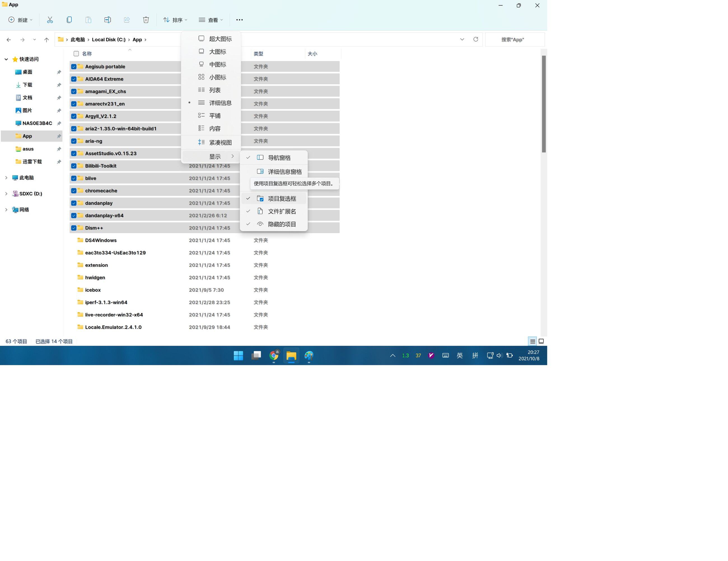Toggle 详细信息窗格 in submenu
Screen dimensions: 728x561
274,172
